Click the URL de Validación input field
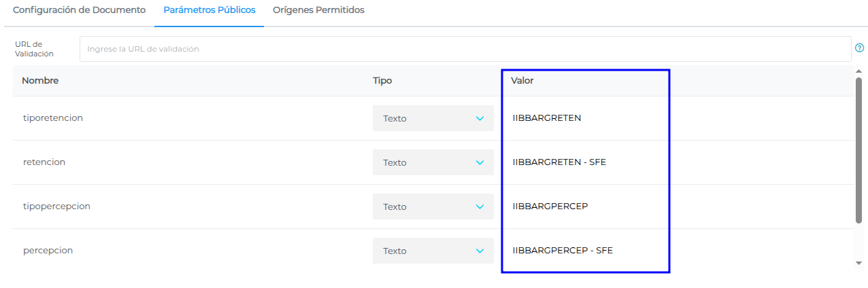Image resolution: width=868 pixels, height=288 pixels. click(x=465, y=49)
